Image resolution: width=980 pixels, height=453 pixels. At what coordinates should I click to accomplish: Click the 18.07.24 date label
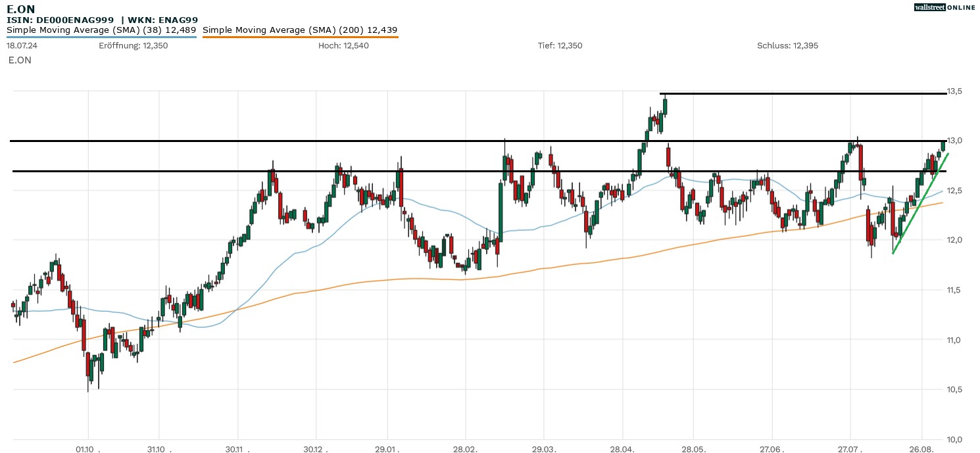[22, 45]
